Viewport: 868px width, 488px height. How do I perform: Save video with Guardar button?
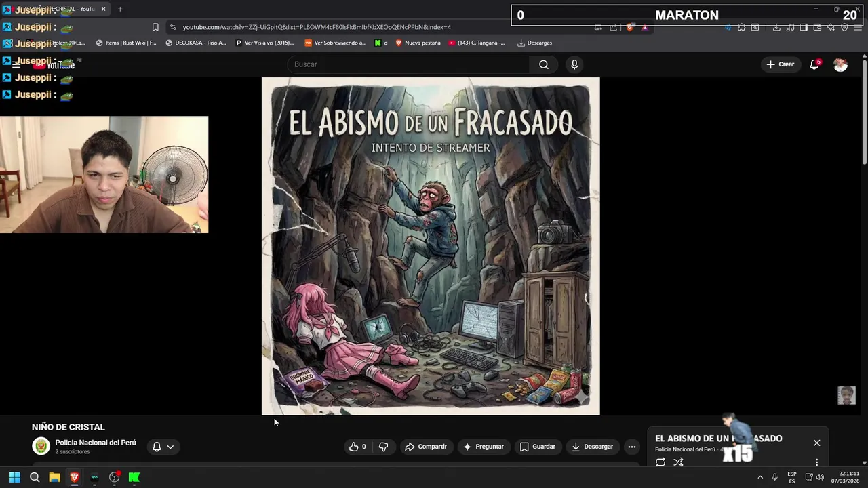537,447
